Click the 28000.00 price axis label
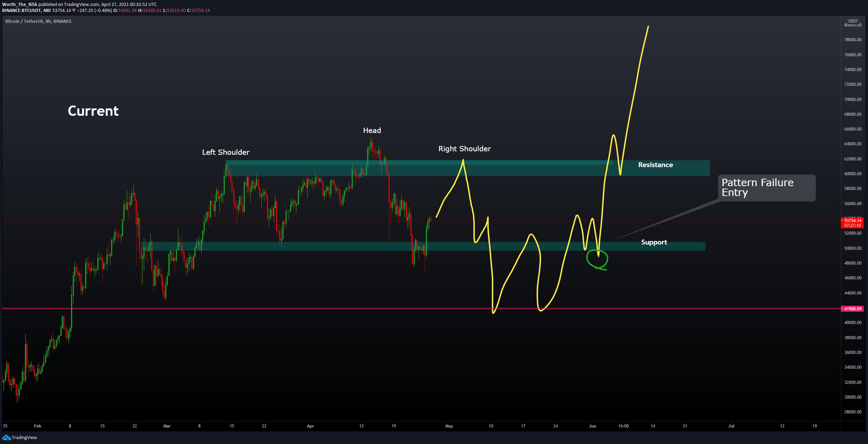 853,412
